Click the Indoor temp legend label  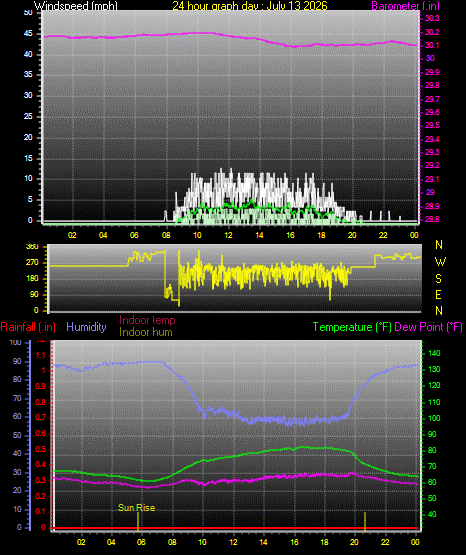pyautogui.click(x=147, y=320)
